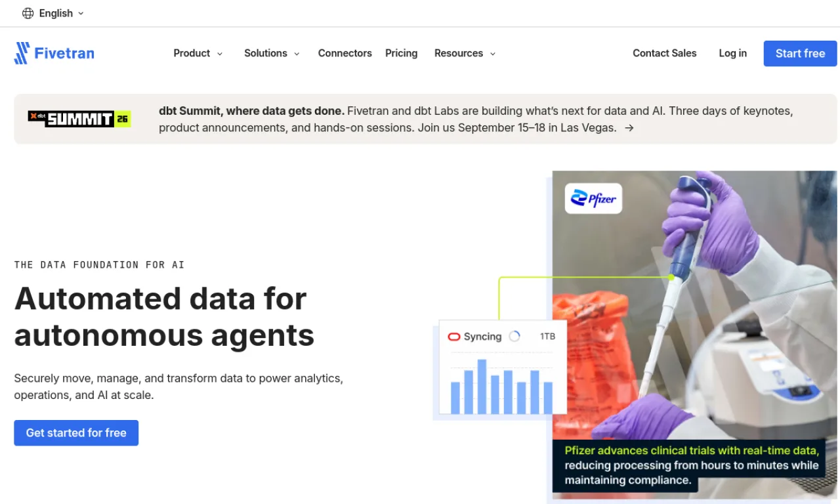Click the globe language icon

[x=28, y=13]
